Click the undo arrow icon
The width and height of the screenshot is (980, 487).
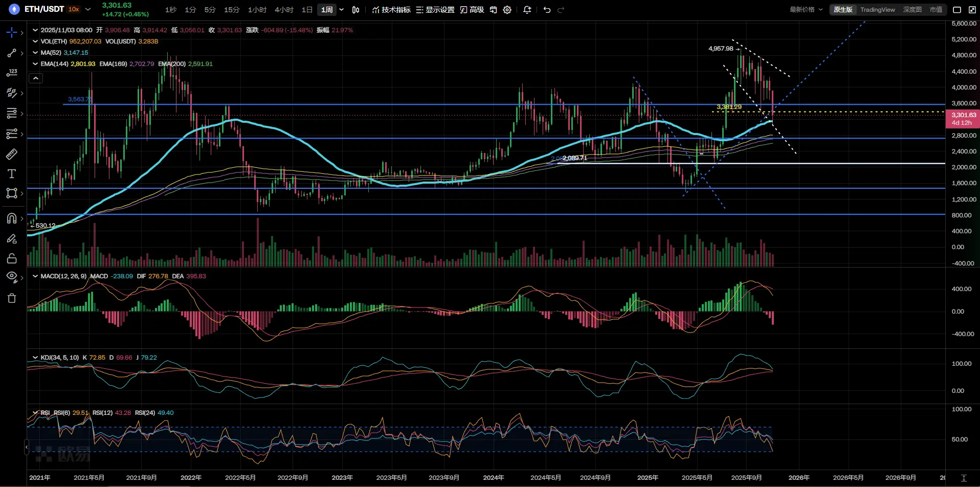click(547, 10)
